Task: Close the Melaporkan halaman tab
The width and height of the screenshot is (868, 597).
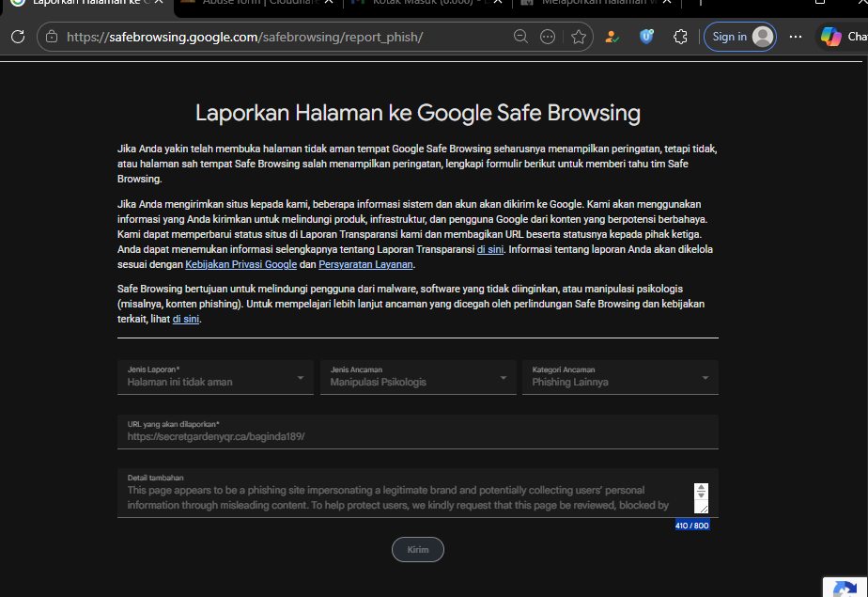Action: pyautogui.click(x=668, y=2)
